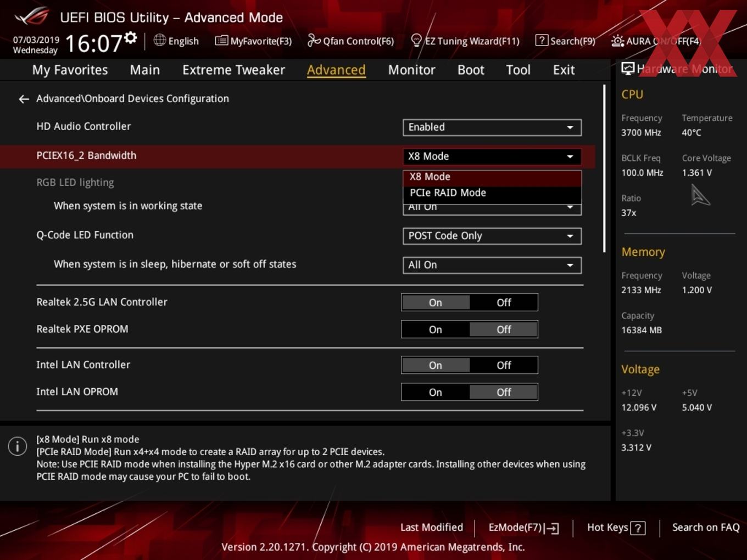This screenshot has width=747, height=560.
Task: Click the memory capacity value 16384 MB
Action: click(x=642, y=330)
